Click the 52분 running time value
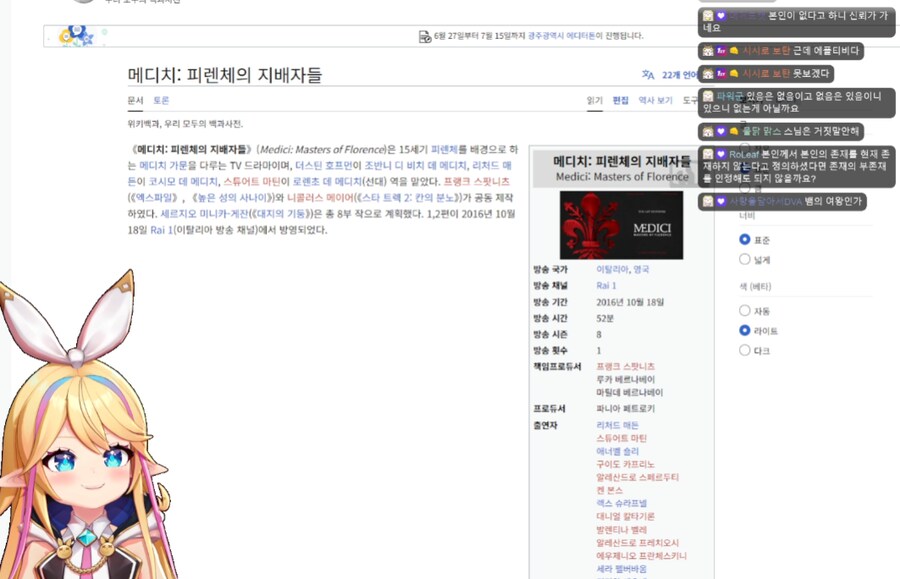900x579 pixels. click(x=605, y=318)
